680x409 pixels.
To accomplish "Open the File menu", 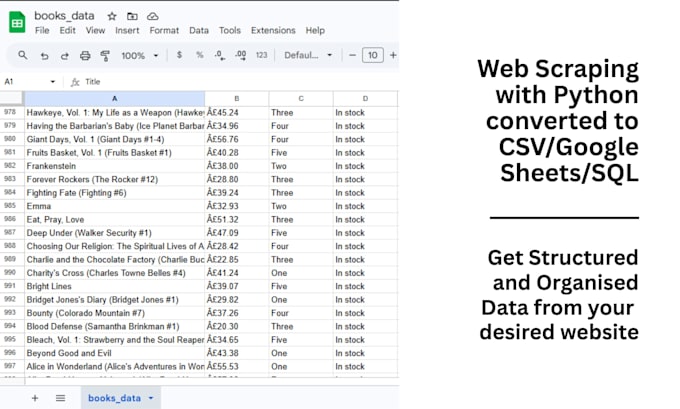I will tap(42, 30).
